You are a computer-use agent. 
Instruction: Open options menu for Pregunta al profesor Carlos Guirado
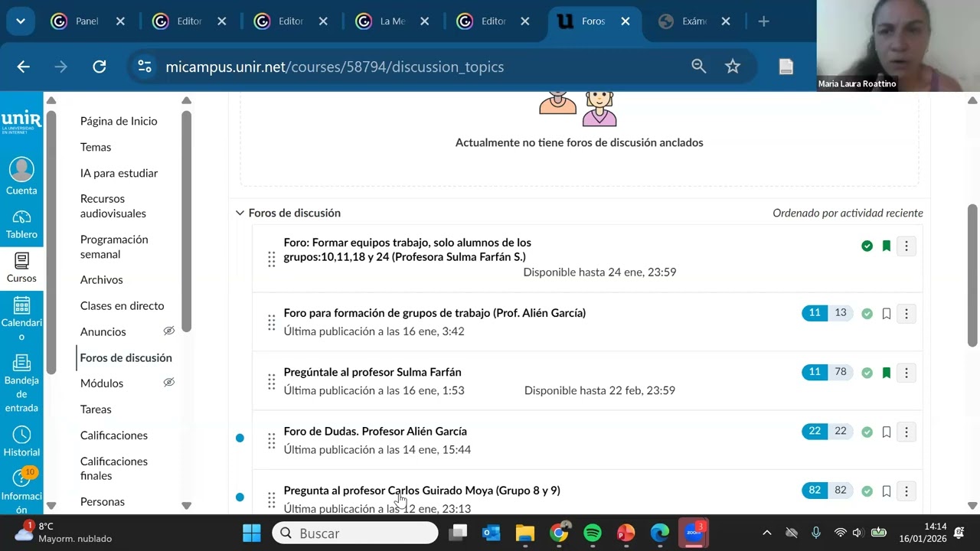point(906,491)
